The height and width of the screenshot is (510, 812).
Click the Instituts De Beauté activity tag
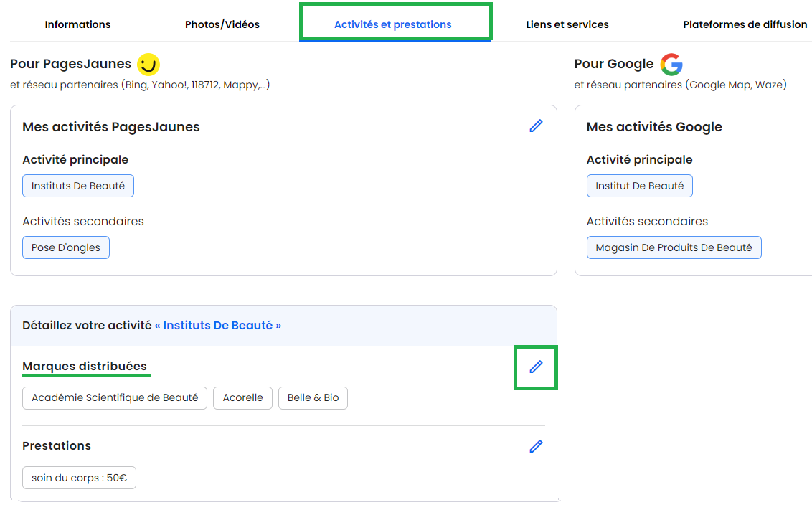click(x=78, y=186)
